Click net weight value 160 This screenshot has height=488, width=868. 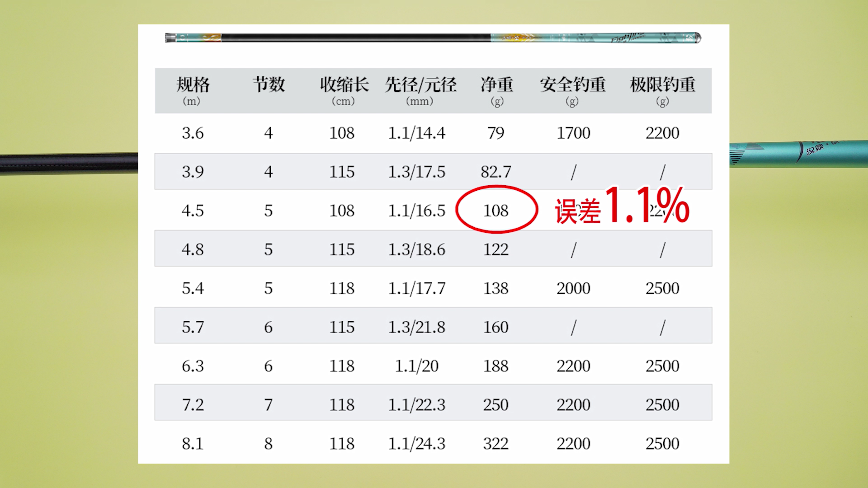496,327
